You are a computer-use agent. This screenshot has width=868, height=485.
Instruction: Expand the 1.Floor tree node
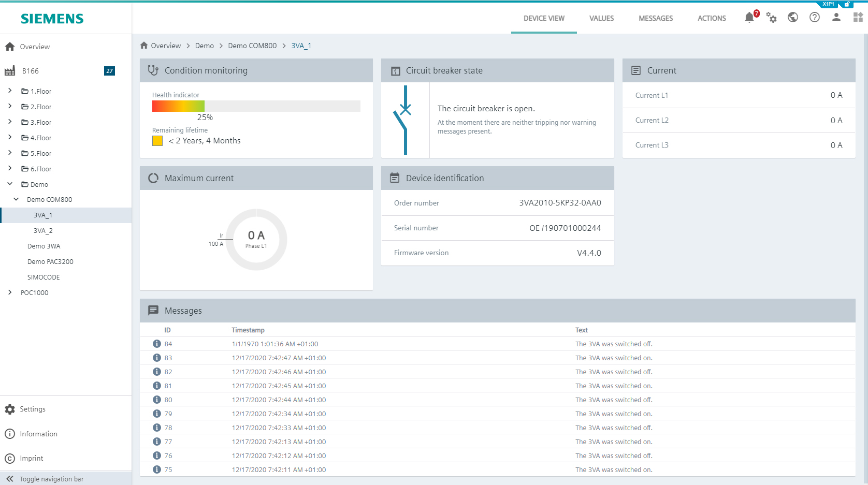10,91
